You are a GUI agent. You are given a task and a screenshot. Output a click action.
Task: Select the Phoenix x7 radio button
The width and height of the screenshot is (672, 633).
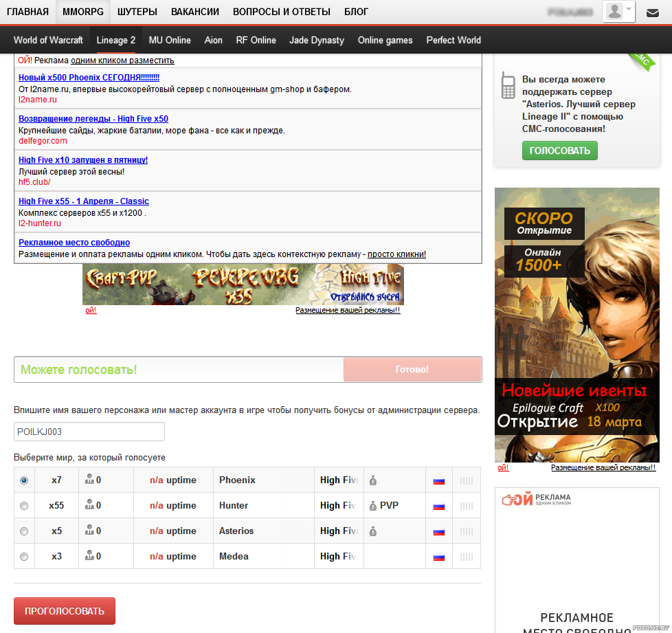[24, 480]
